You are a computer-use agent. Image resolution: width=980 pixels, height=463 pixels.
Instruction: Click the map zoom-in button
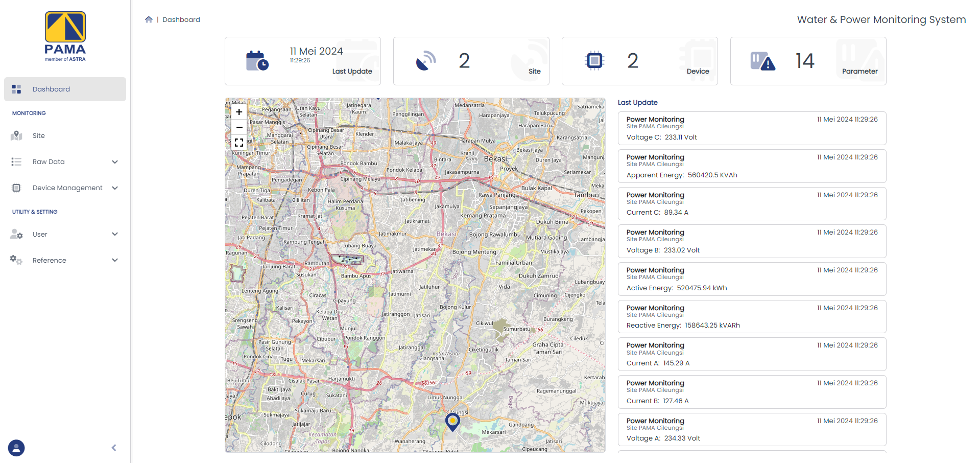coord(238,112)
